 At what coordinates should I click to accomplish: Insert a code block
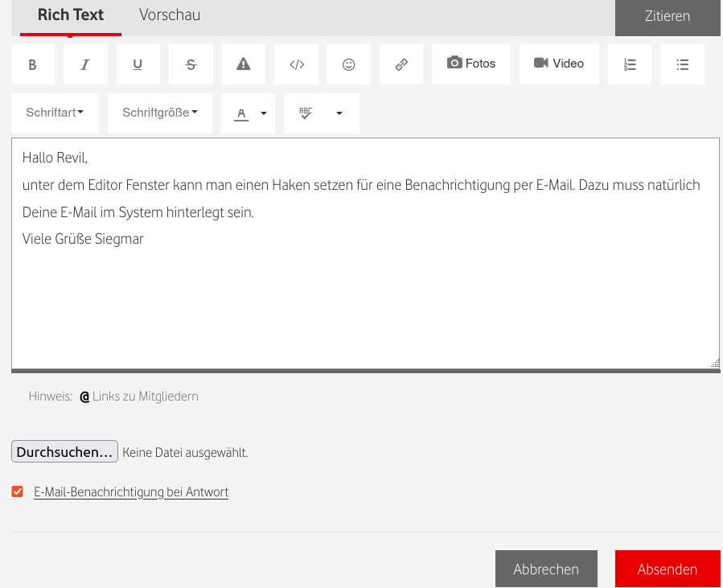[x=296, y=64]
